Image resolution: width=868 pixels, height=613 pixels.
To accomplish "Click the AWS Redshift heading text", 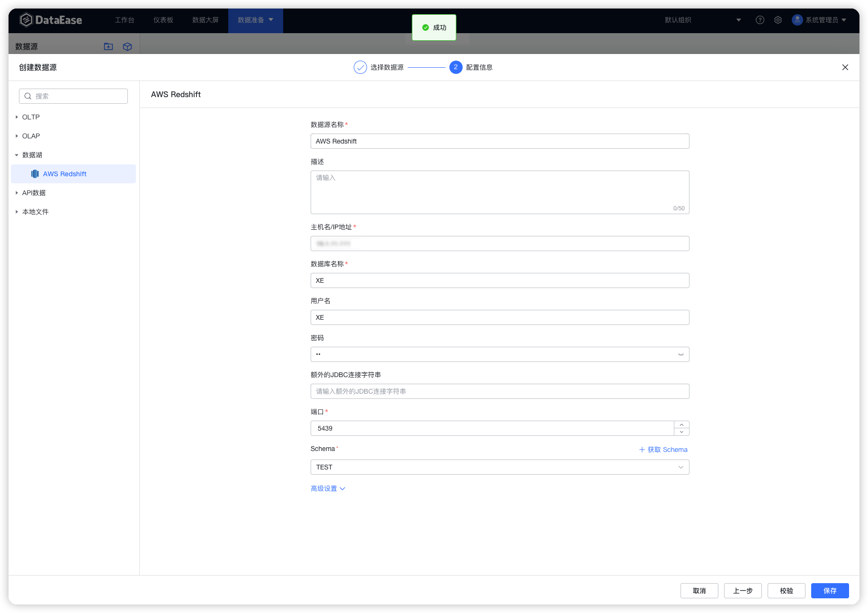I will (176, 94).
